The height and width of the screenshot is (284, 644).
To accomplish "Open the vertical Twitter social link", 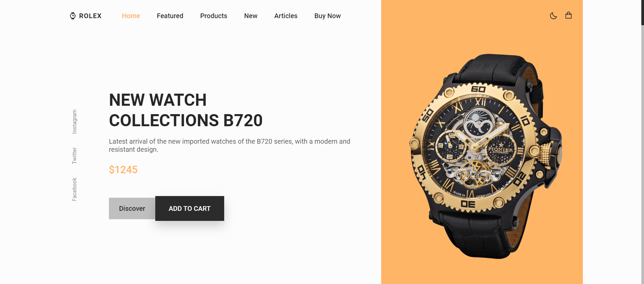I will coord(74,155).
